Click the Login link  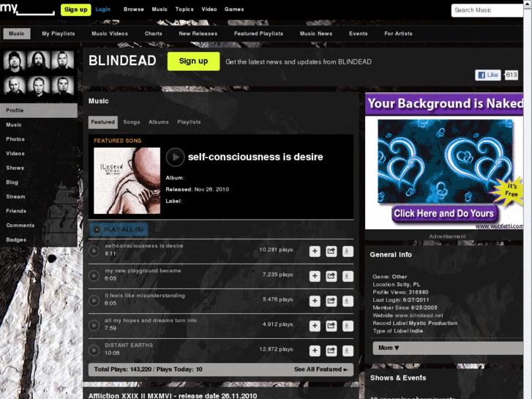(x=102, y=10)
